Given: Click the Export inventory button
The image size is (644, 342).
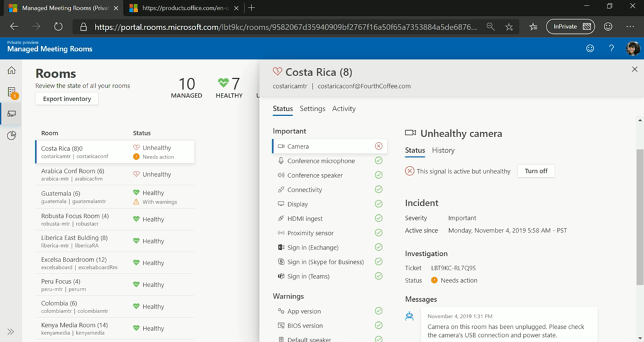Looking at the screenshot, I should (67, 99).
